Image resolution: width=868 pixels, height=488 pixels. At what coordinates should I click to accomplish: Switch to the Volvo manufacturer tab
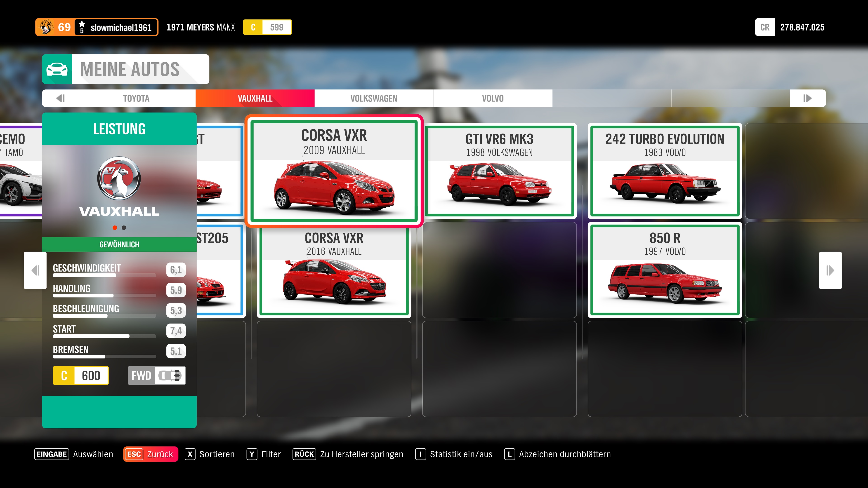point(493,98)
